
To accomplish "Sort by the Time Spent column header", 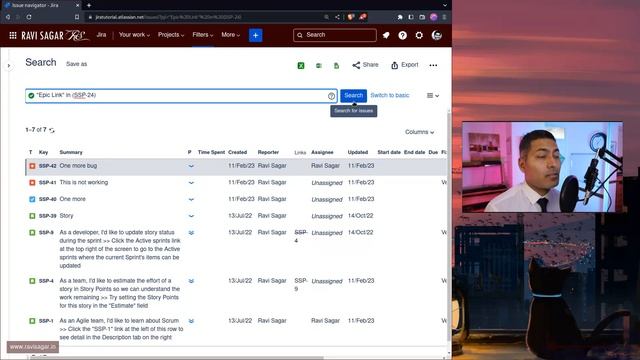I will click(x=211, y=152).
